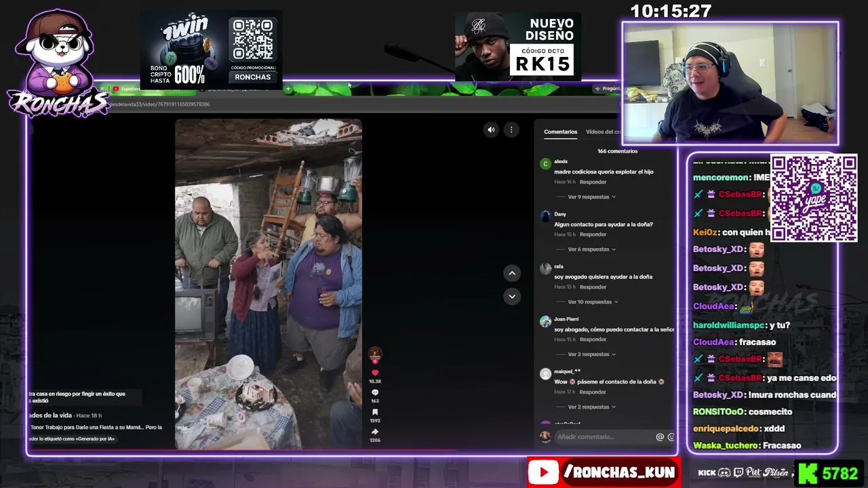
Task: Reply to rafa's comment with Responder
Action: (593, 287)
